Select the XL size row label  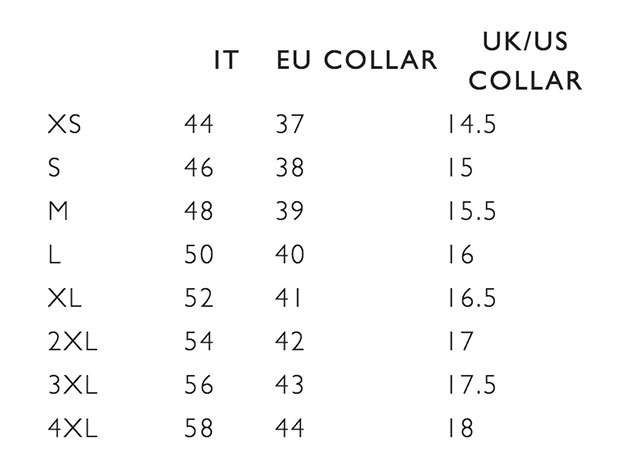[65, 298]
